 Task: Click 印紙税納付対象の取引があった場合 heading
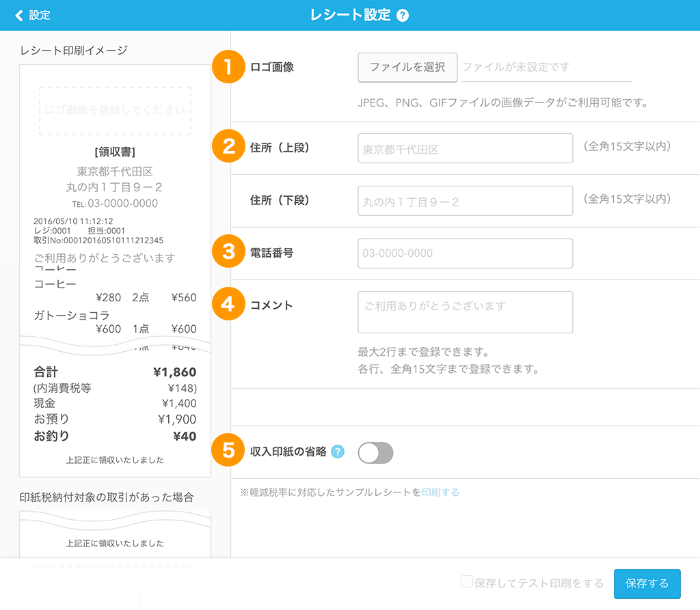click(x=107, y=497)
